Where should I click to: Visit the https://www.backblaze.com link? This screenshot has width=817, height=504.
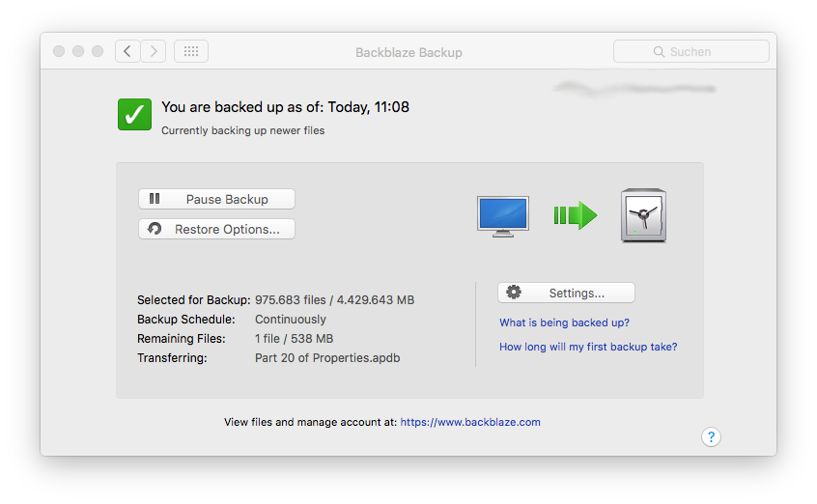click(x=470, y=422)
